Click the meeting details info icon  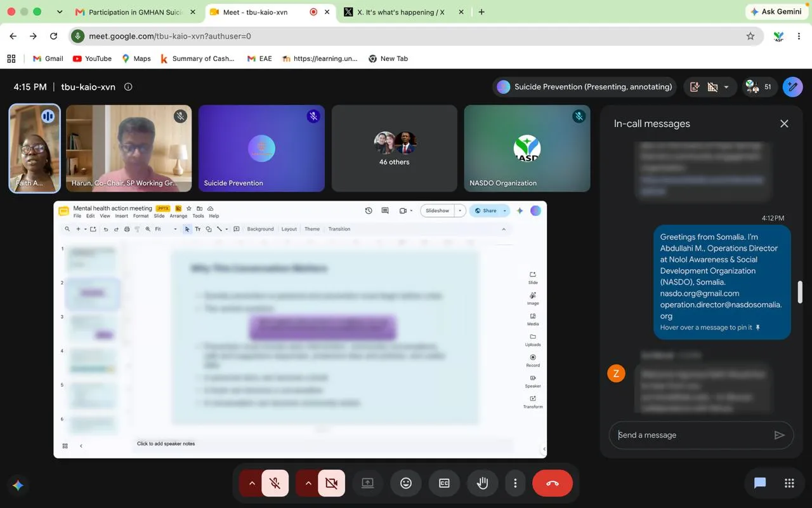pyautogui.click(x=128, y=87)
